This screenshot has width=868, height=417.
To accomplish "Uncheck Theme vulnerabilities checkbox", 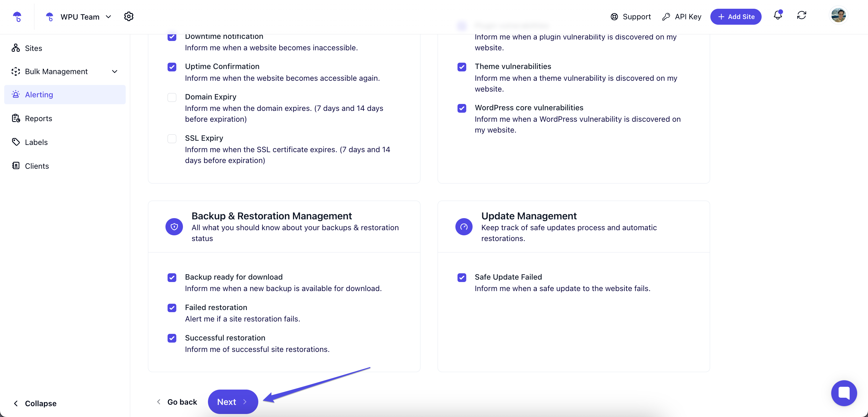I will 462,67.
